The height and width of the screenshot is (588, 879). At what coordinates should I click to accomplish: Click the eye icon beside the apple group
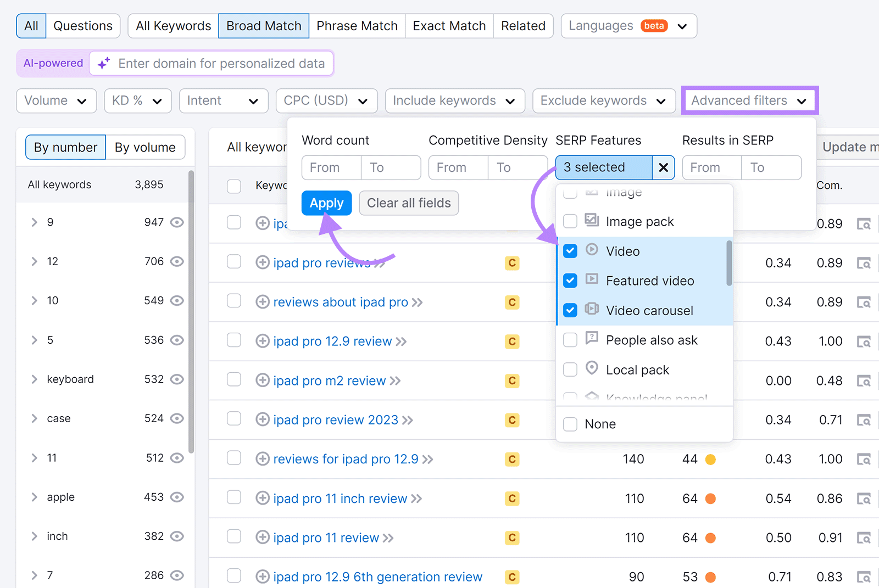(177, 497)
